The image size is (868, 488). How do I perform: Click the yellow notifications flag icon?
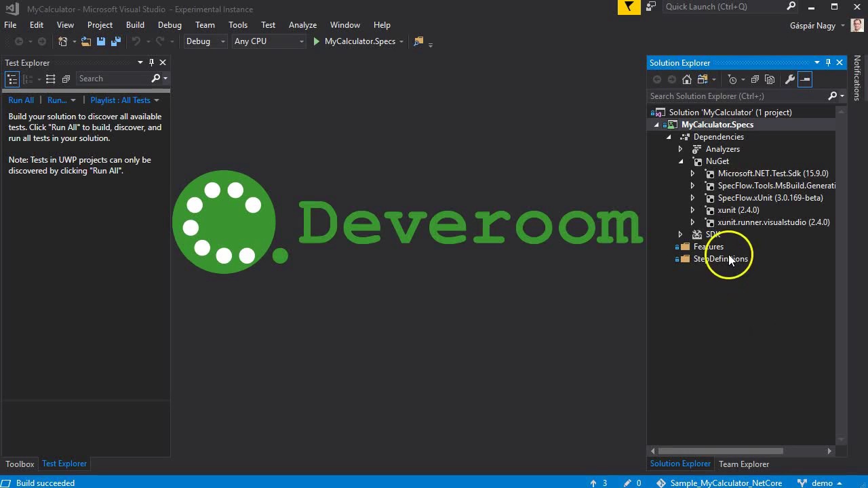(x=629, y=7)
